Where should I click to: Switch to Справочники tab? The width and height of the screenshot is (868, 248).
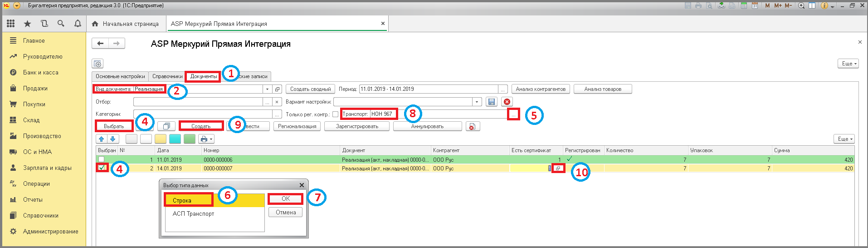point(167,76)
